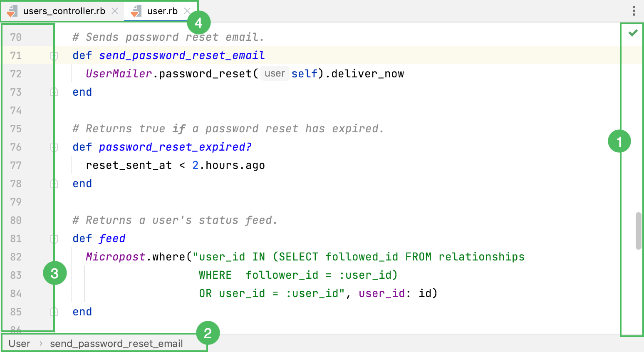Click the deliver_now method call
Viewport: 644px width, 352px height.
tap(368, 74)
